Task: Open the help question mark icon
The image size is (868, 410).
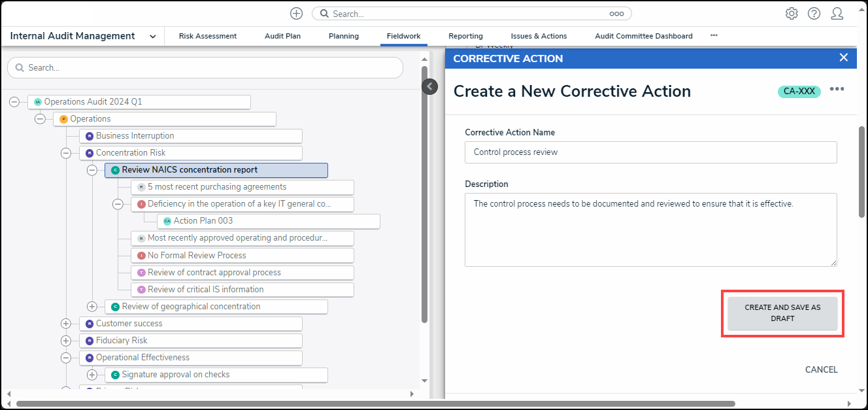Action: 814,14
